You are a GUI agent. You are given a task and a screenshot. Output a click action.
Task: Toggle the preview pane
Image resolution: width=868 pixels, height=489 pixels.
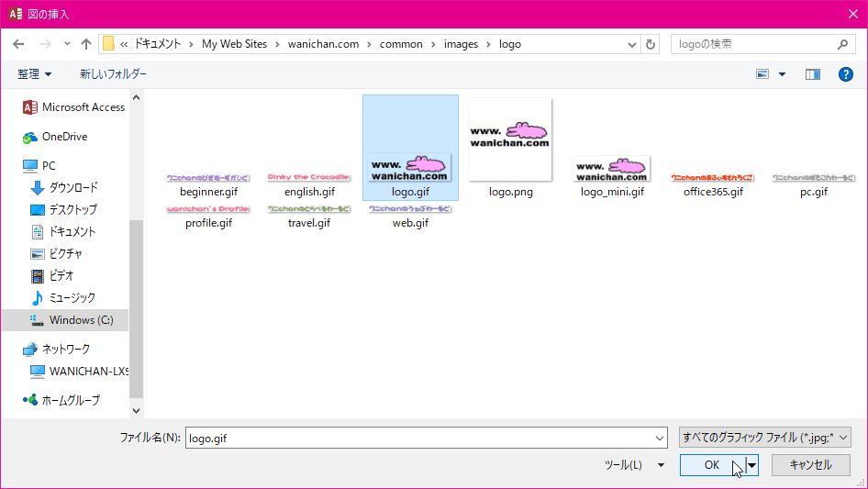(x=813, y=74)
